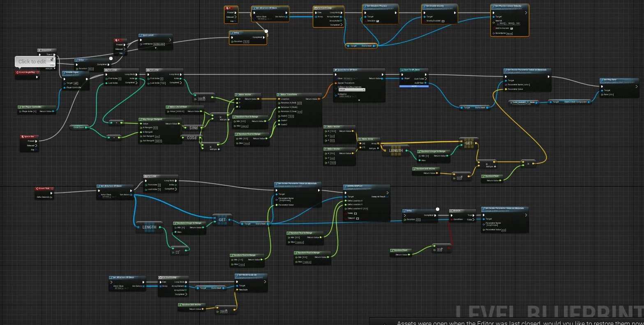
Task: Select the AddWorldOffset node title
Action: [x=355, y=186]
